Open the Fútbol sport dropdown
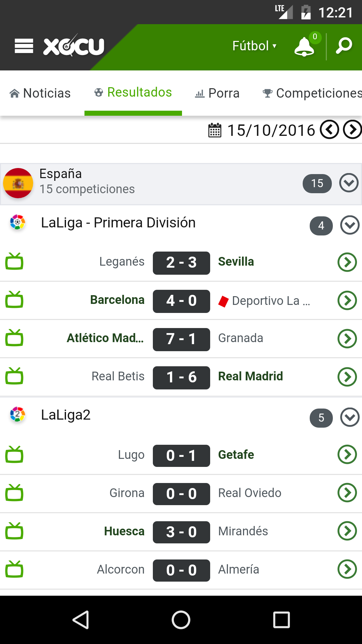 click(x=254, y=46)
